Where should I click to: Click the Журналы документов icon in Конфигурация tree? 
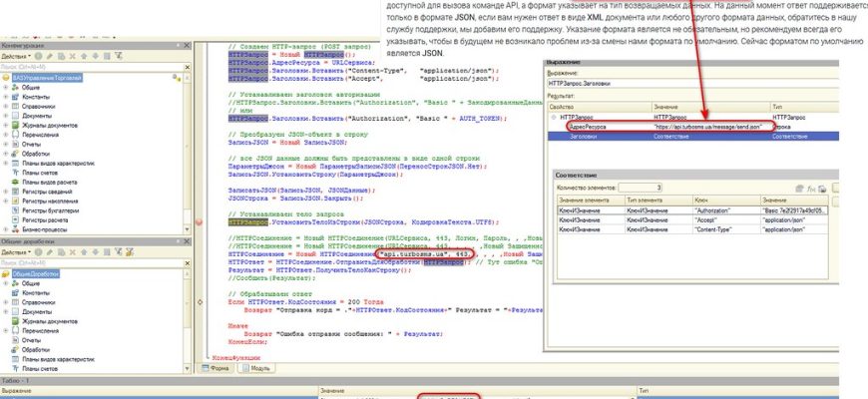click(16, 125)
